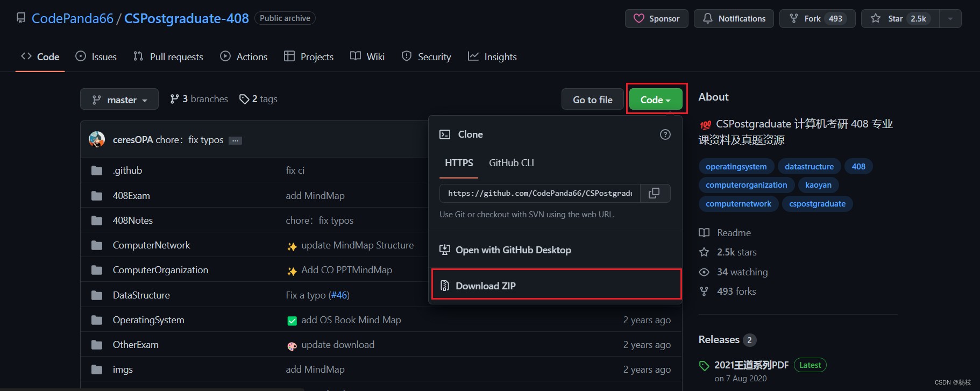Open the cspostgraduate topic tag
This screenshot has width=980, height=391.
pos(817,204)
